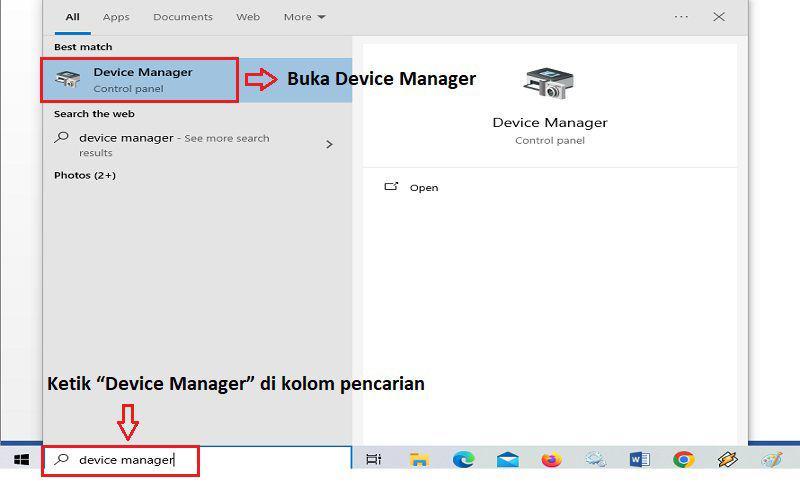800x500 pixels.
Task: Switch to the Apps search tab
Action: 116,17
